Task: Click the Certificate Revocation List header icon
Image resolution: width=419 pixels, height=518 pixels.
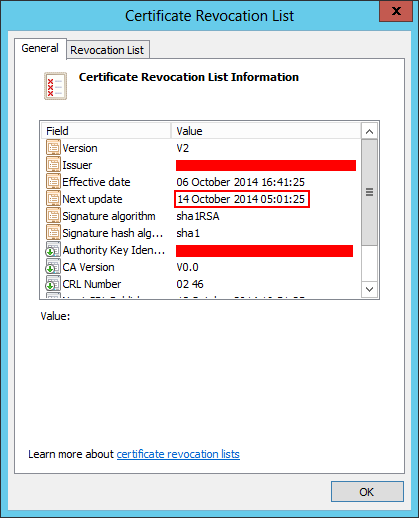Action: tap(55, 86)
